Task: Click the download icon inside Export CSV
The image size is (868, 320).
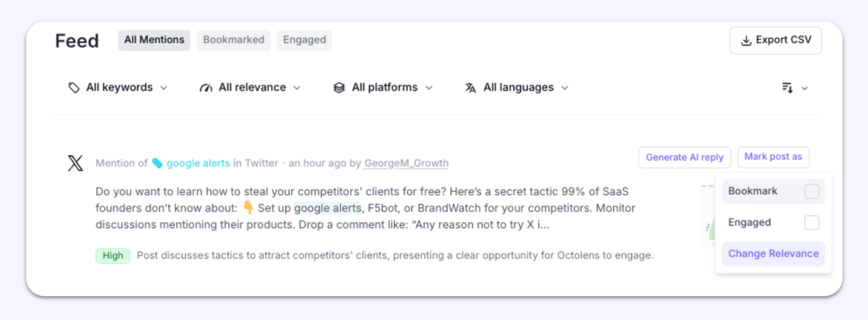Action: (x=746, y=40)
